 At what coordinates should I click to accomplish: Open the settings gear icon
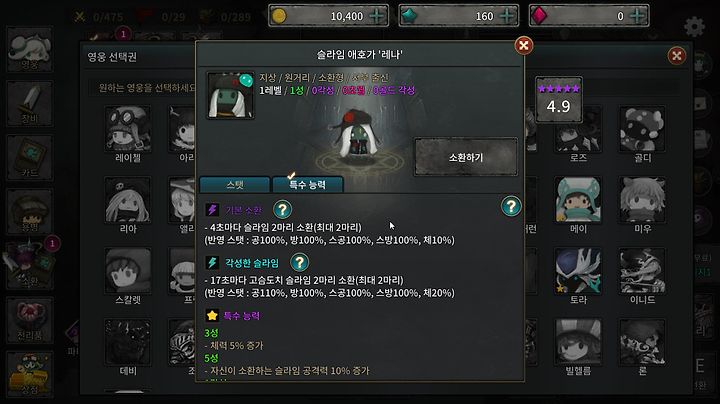click(694, 27)
